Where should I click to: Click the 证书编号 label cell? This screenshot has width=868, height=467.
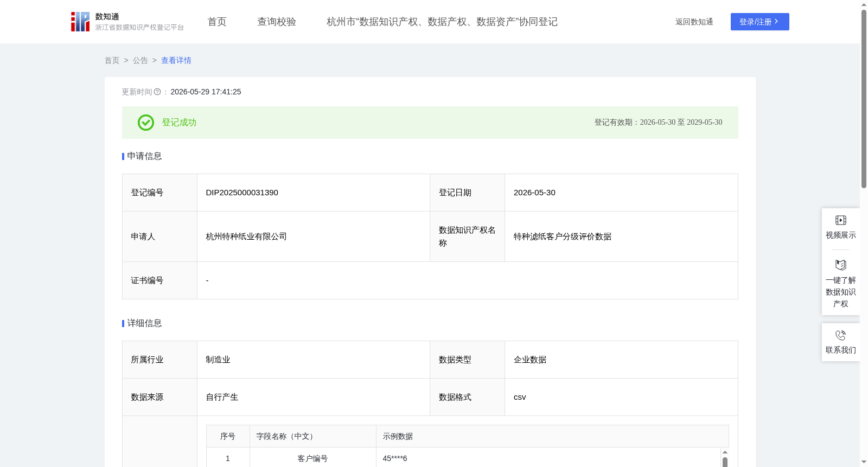tap(159, 280)
